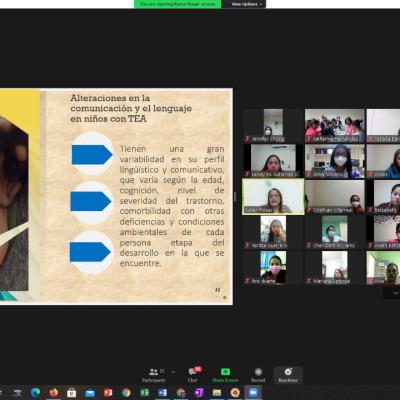This screenshot has width=400, height=400.
Task: Open the Participants panel
Action: click(154, 375)
